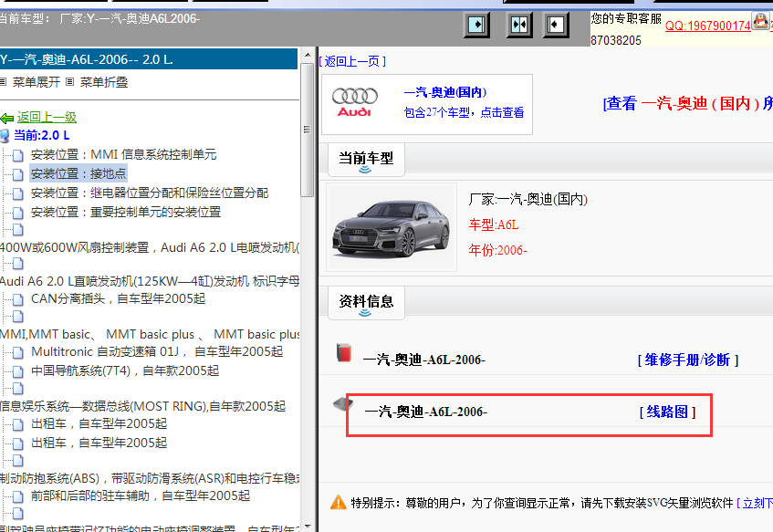Image resolution: width=773 pixels, height=532 pixels.
Task: Click the expand-right panel layout icon
Action: tap(476, 25)
